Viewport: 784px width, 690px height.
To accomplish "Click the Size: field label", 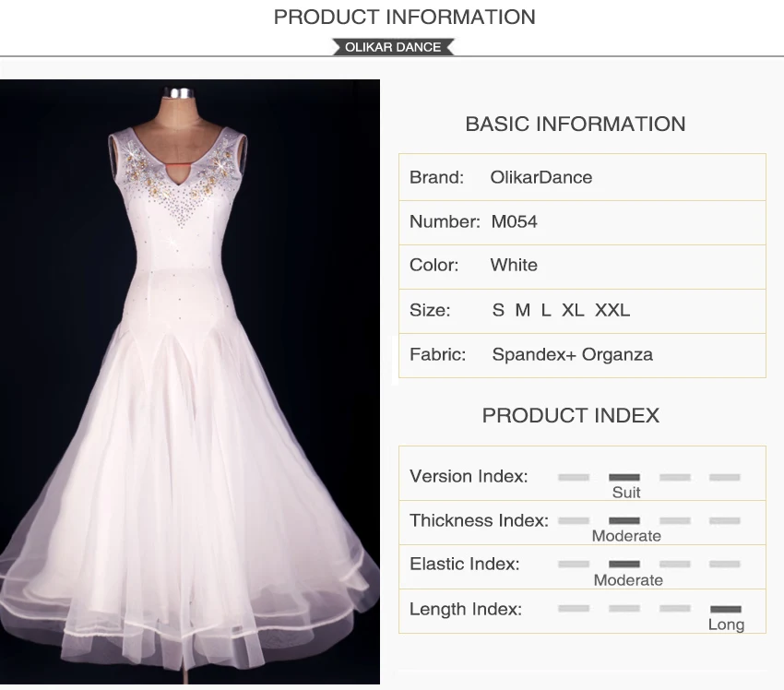I will point(430,310).
